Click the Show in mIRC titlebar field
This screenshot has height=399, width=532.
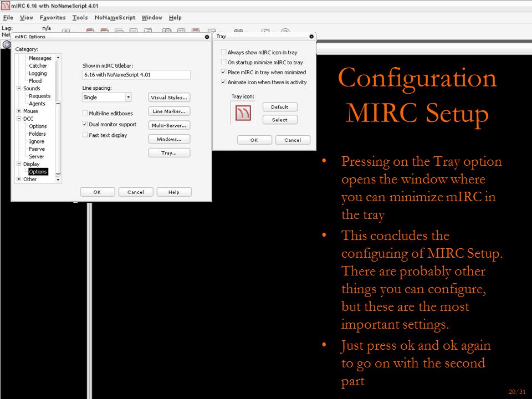pos(136,75)
